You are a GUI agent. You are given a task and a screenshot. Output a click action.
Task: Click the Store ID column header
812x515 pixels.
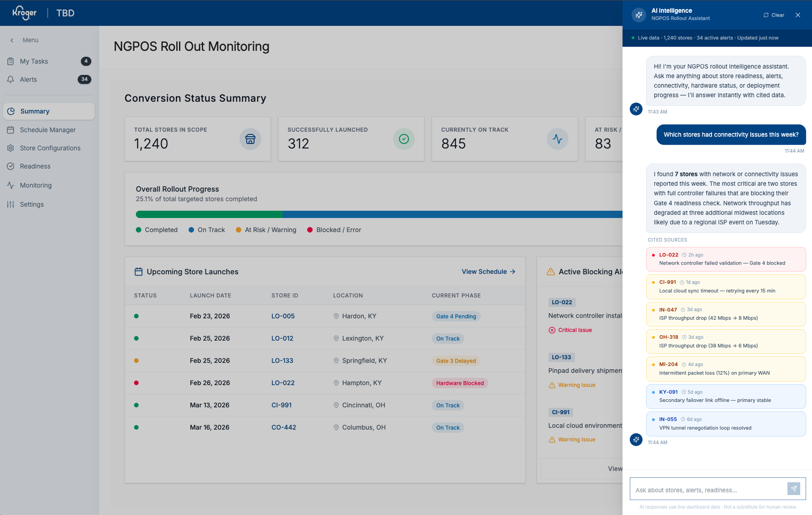click(285, 296)
